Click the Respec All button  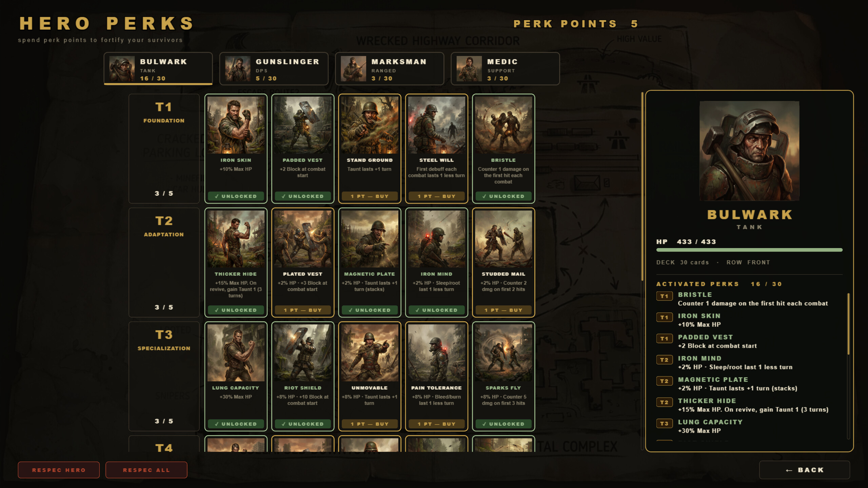(x=146, y=470)
